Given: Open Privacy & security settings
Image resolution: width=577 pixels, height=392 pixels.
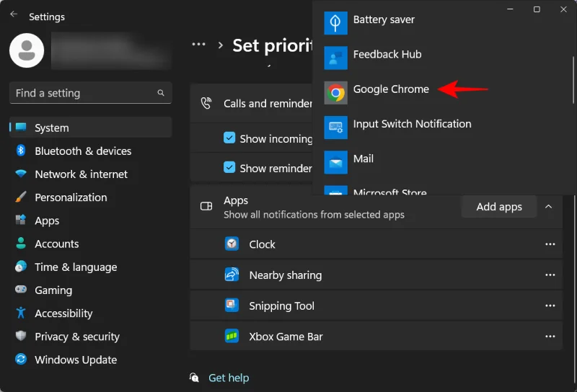Looking at the screenshot, I should pyautogui.click(x=91, y=336).
